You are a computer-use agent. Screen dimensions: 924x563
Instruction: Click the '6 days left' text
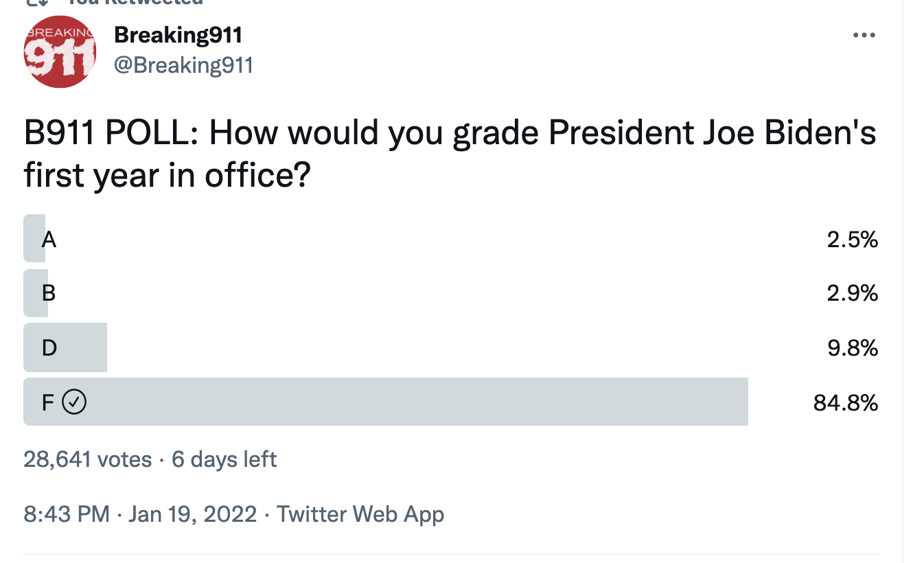point(224,459)
